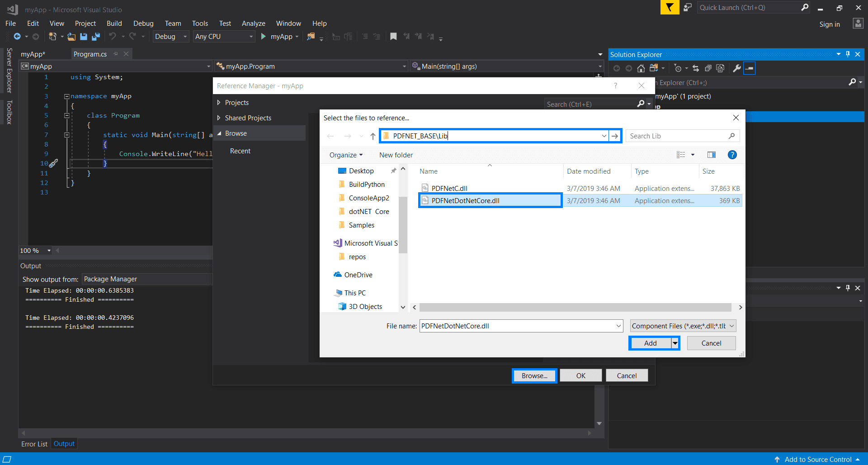Open the Component Files type filter dropdown

coord(683,326)
